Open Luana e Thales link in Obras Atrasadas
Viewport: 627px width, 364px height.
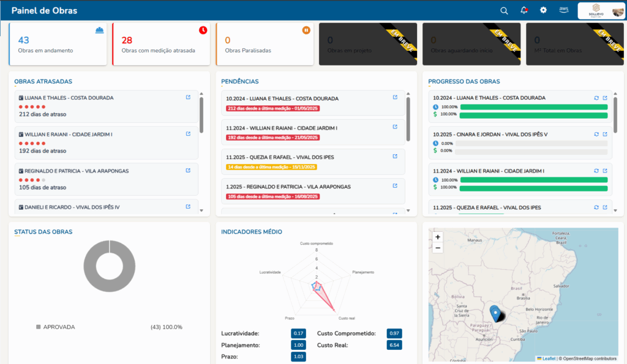pos(188,97)
